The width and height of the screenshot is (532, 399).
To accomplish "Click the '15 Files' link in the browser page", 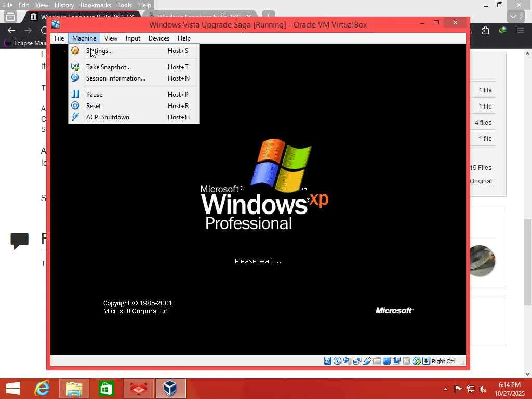I will click(481, 168).
